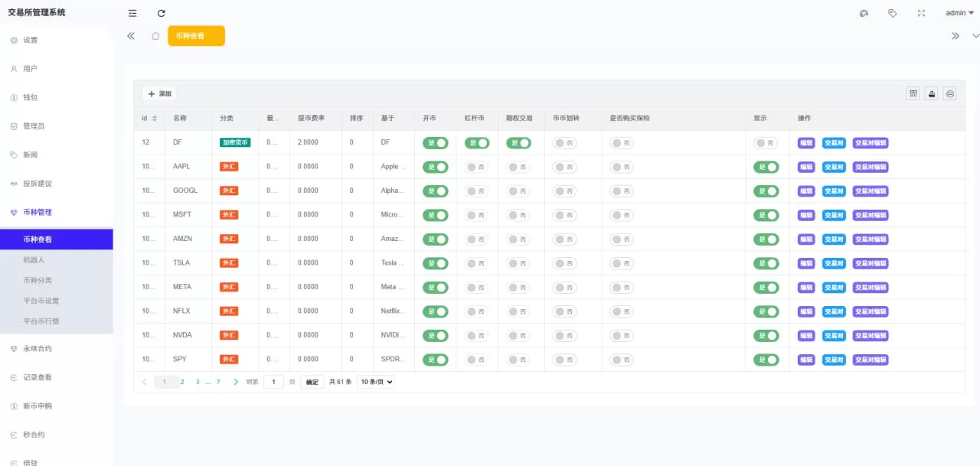980x466 pixels.
Task: Click the refresh icon in top bar
Action: (x=161, y=13)
